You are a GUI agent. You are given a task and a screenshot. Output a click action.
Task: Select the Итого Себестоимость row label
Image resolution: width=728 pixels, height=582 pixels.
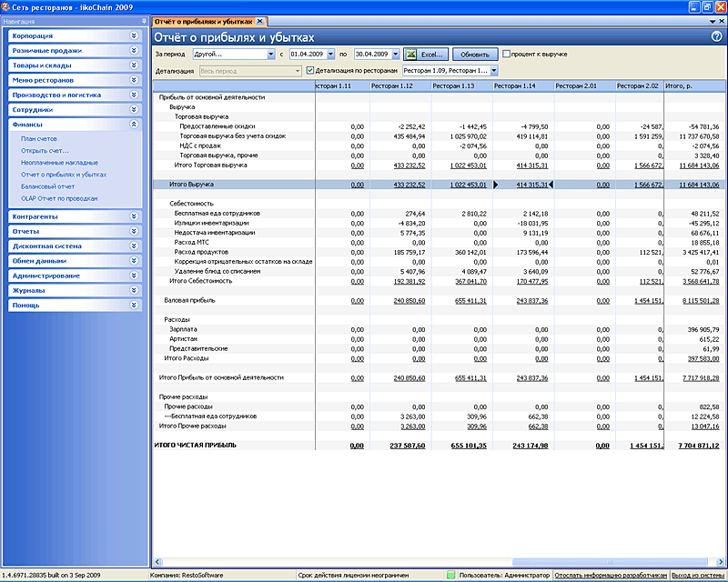[200, 281]
